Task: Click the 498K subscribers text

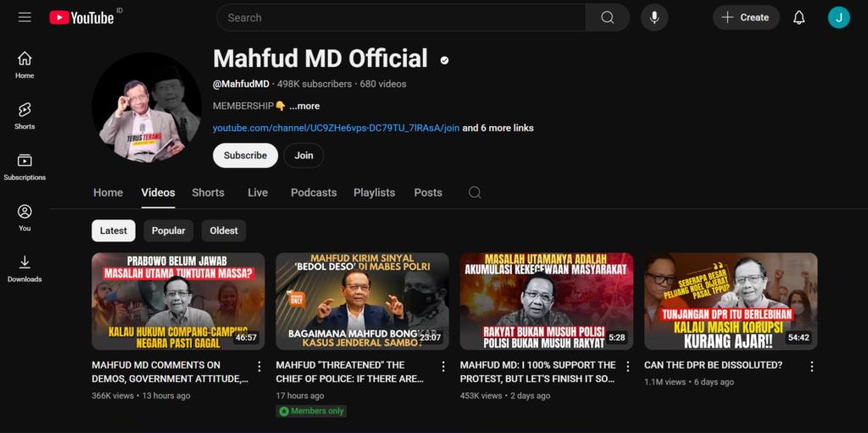Action: pos(314,84)
